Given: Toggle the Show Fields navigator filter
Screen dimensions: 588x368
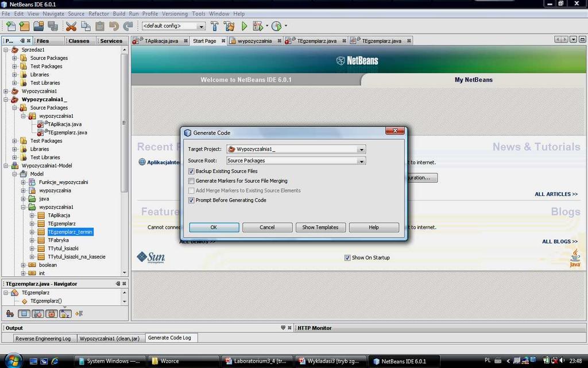Looking at the screenshot, I should 24,313.
